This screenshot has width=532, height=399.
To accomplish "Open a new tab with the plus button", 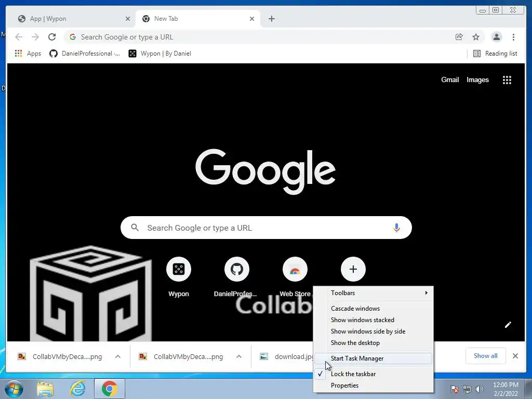I will click(x=271, y=19).
